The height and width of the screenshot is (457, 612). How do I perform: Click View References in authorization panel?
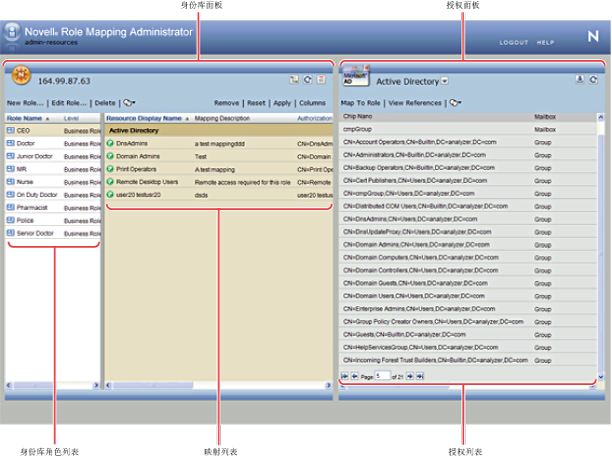[415, 103]
